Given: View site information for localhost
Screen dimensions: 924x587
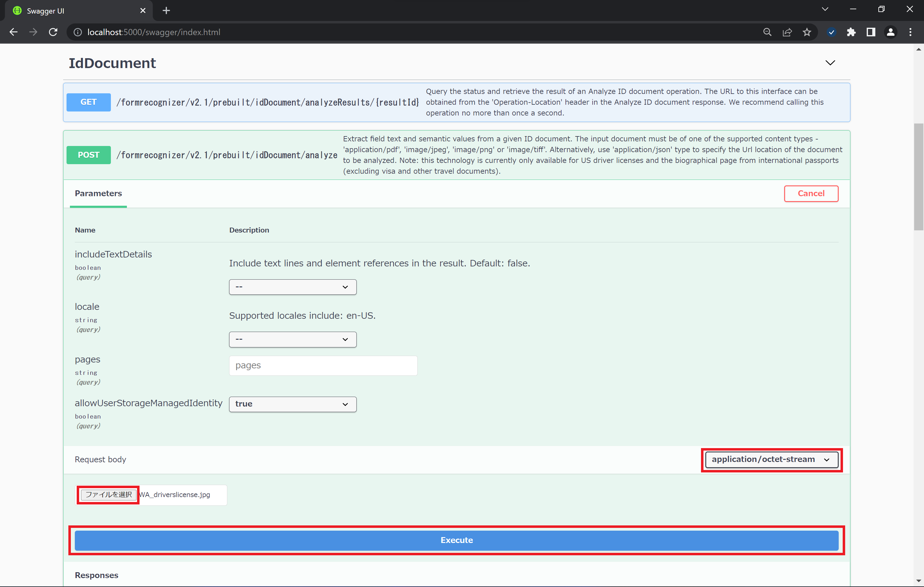Looking at the screenshot, I should pyautogui.click(x=78, y=32).
